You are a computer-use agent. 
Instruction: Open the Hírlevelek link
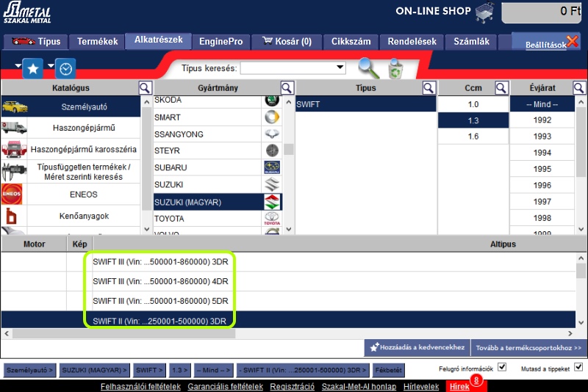421,386
